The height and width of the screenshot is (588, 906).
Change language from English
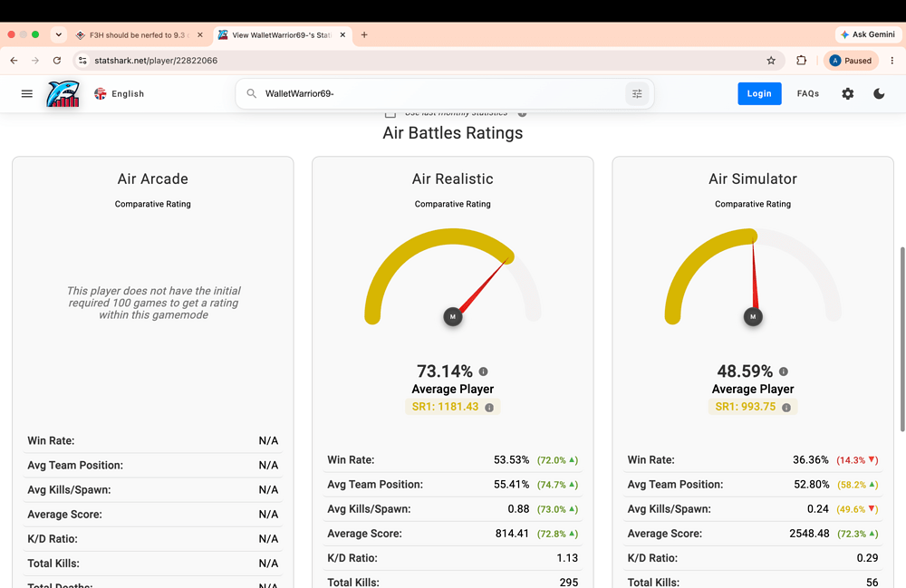(119, 93)
